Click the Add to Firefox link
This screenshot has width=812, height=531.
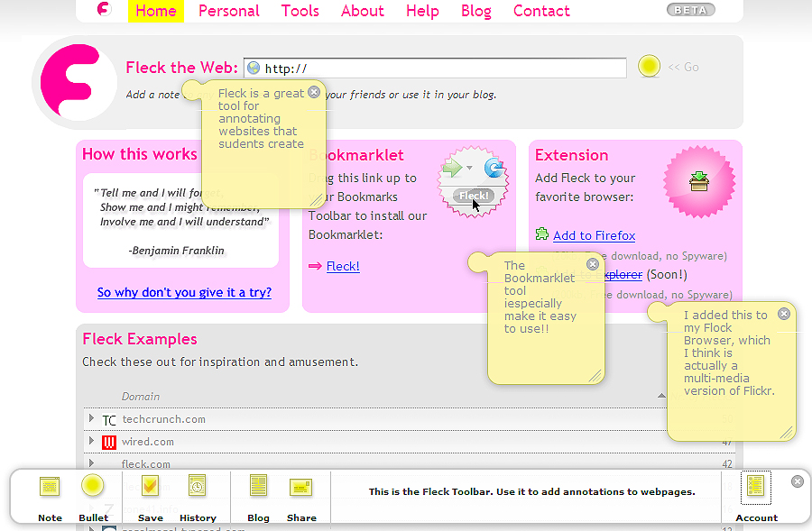coord(594,235)
